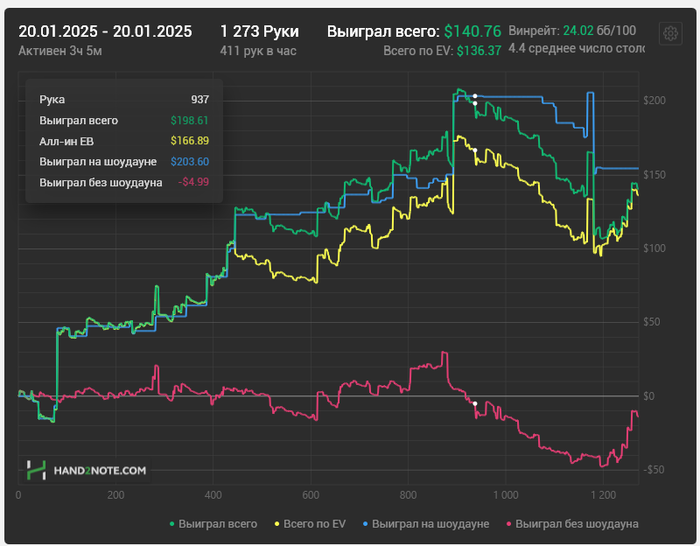Click the yellow legend dot for Всего по EV
The image size is (700, 546).
(277, 524)
